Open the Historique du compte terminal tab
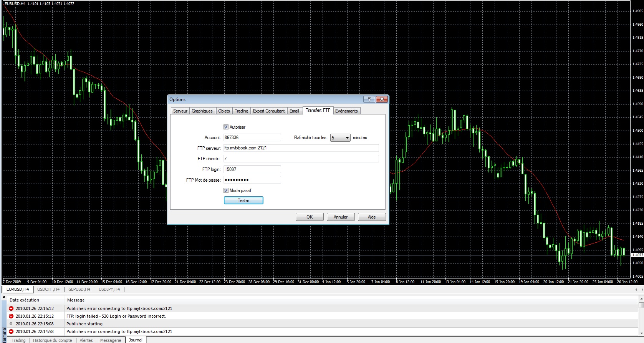Viewport: 644px width, 343px height. (x=52, y=340)
